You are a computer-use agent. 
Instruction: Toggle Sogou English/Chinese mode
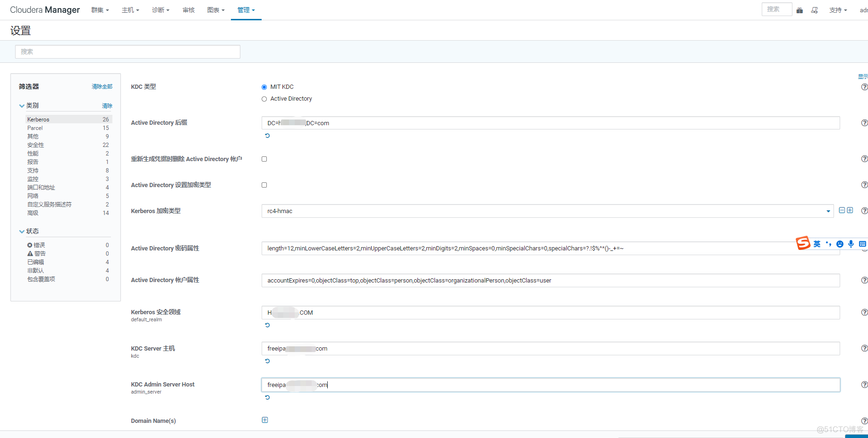coord(817,244)
